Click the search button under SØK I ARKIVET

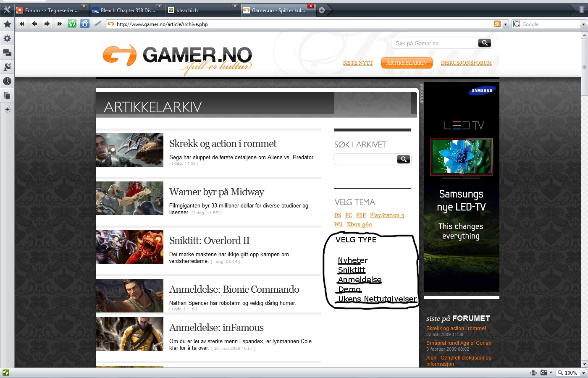[404, 159]
